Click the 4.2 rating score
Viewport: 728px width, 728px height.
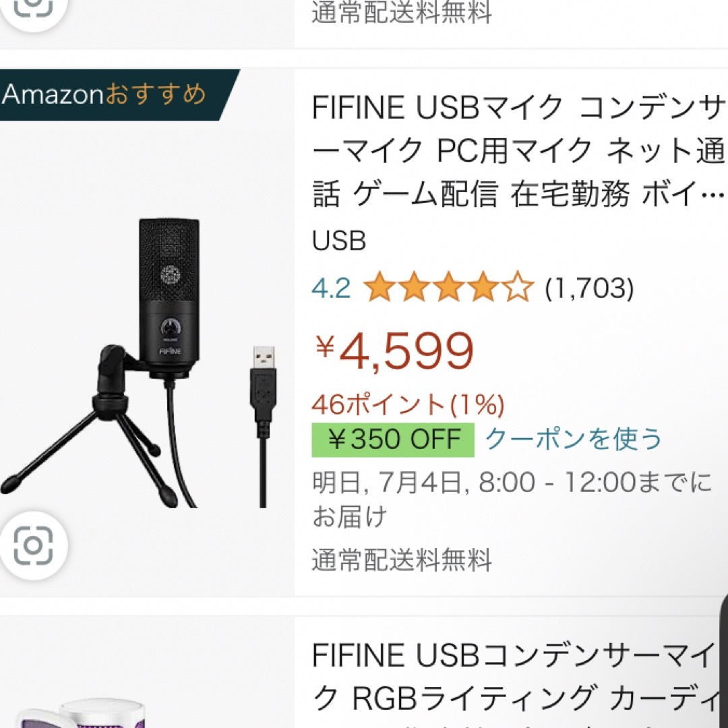coord(331,289)
